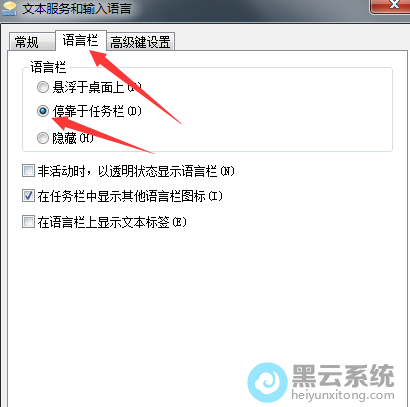This screenshot has height=407, width=410.
Task: Enable 非活动时以透明状态显示语言栏 checkbox
Action: click(28, 171)
